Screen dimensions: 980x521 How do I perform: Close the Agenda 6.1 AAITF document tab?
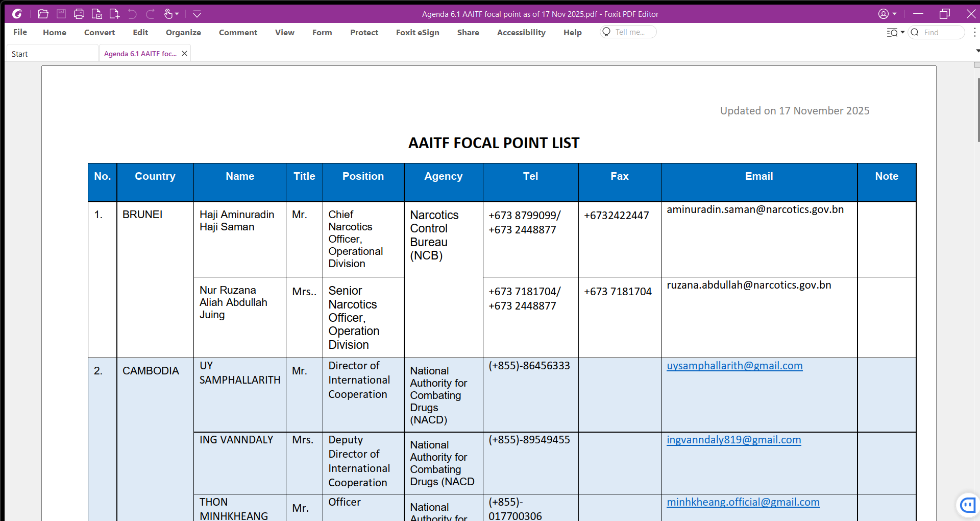click(184, 54)
